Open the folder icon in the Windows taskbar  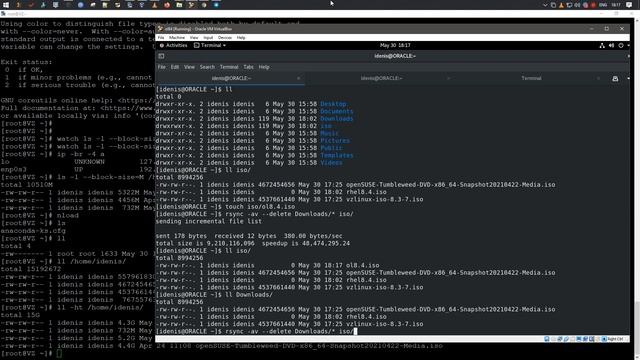(179, 5)
